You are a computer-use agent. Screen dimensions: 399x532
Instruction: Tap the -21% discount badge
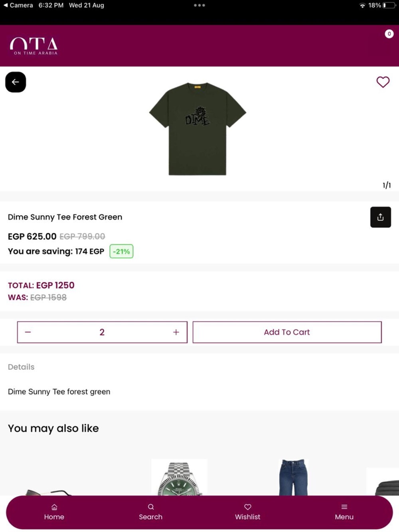coord(121,252)
